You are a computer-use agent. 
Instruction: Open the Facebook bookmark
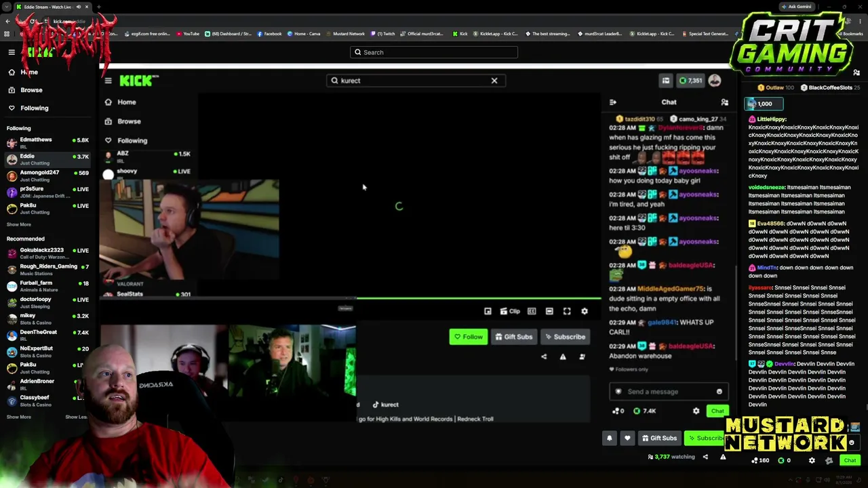269,34
